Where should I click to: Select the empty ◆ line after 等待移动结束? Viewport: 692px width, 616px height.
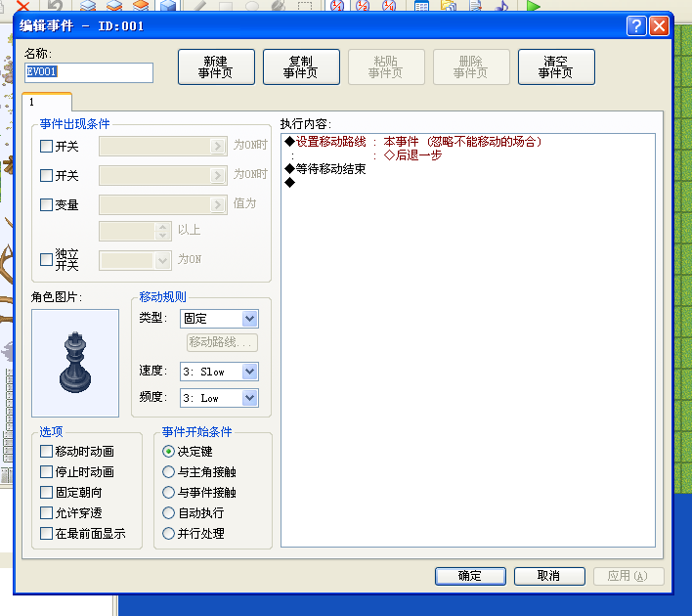click(x=468, y=183)
